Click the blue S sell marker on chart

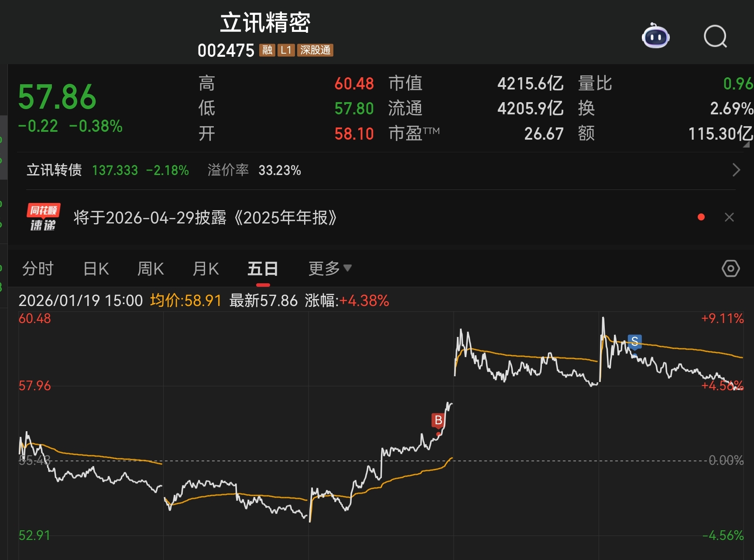pyautogui.click(x=635, y=341)
